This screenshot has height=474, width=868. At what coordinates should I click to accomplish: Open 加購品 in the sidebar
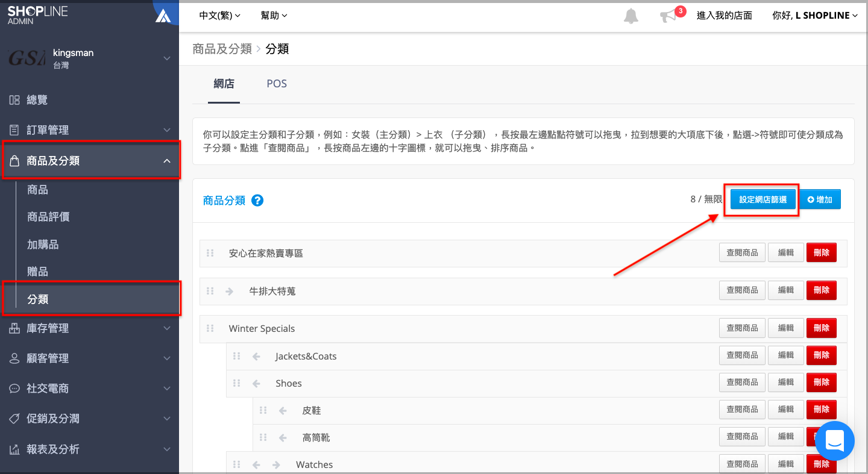pos(43,245)
